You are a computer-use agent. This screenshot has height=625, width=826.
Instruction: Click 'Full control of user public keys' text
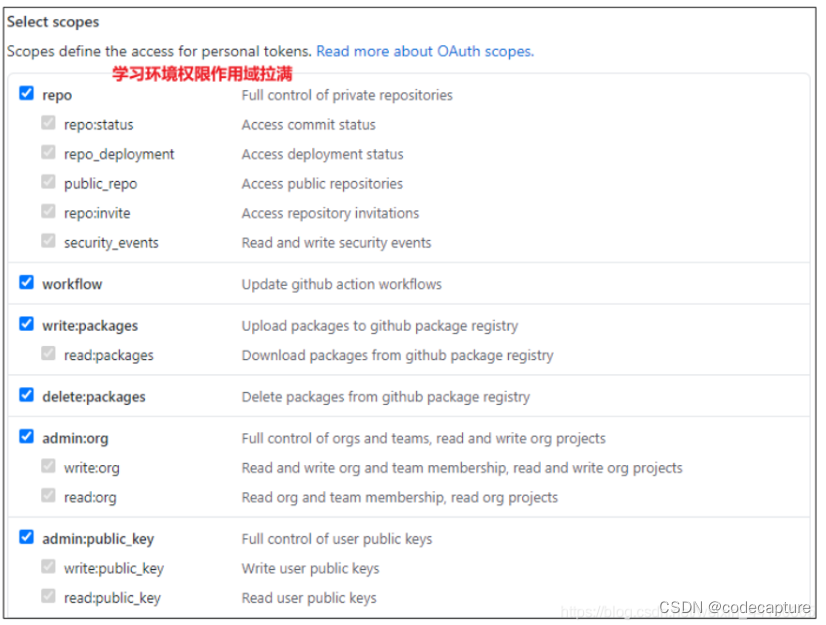coord(337,539)
